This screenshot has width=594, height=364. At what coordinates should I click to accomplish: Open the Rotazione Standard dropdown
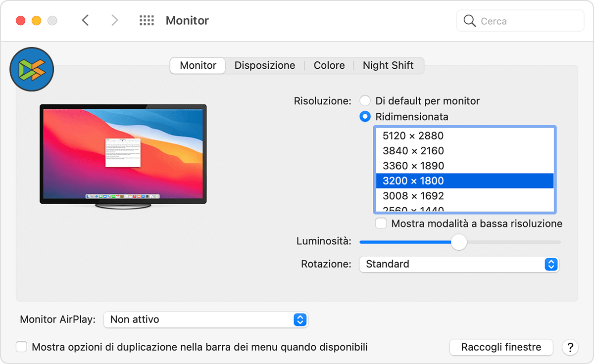point(459,264)
